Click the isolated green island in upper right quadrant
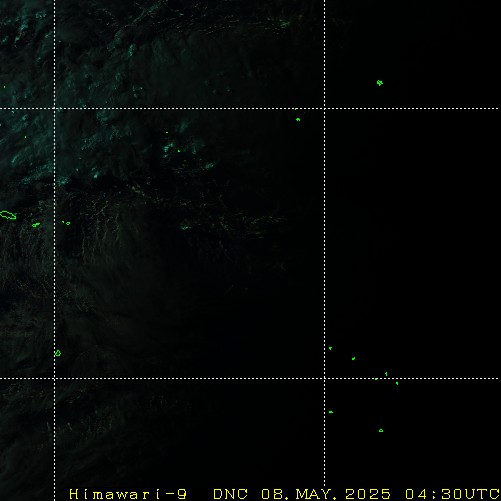Viewport: 501px width, 501px height. coord(380,83)
